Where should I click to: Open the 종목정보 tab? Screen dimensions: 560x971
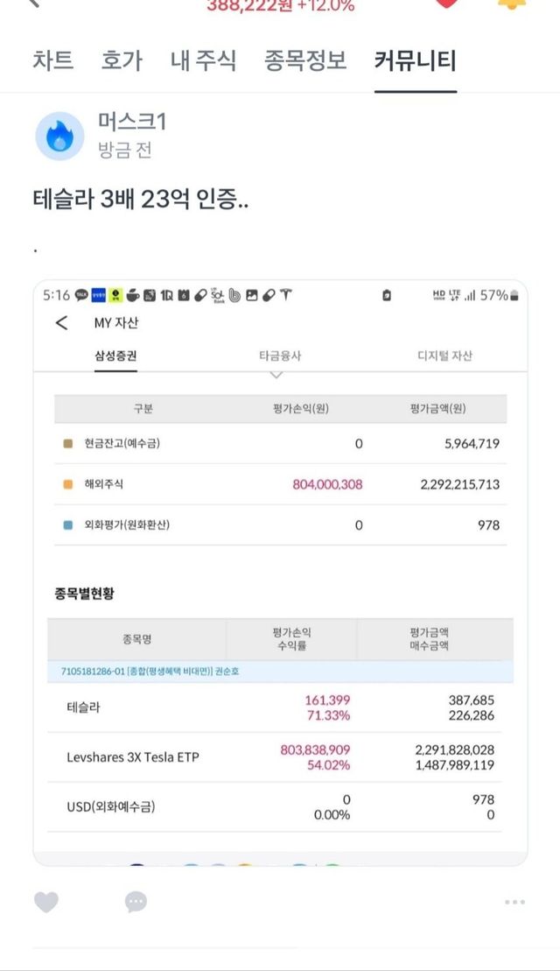(305, 61)
